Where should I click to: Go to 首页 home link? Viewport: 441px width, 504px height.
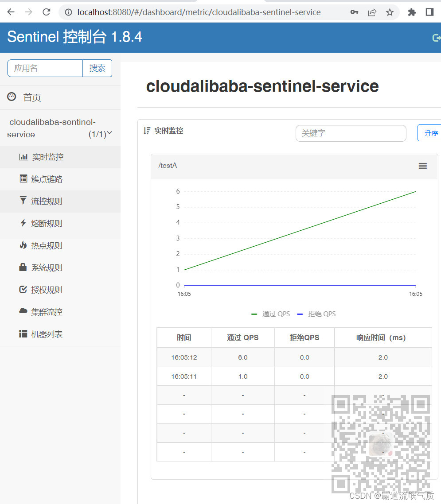pyautogui.click(x=60, y=97)
